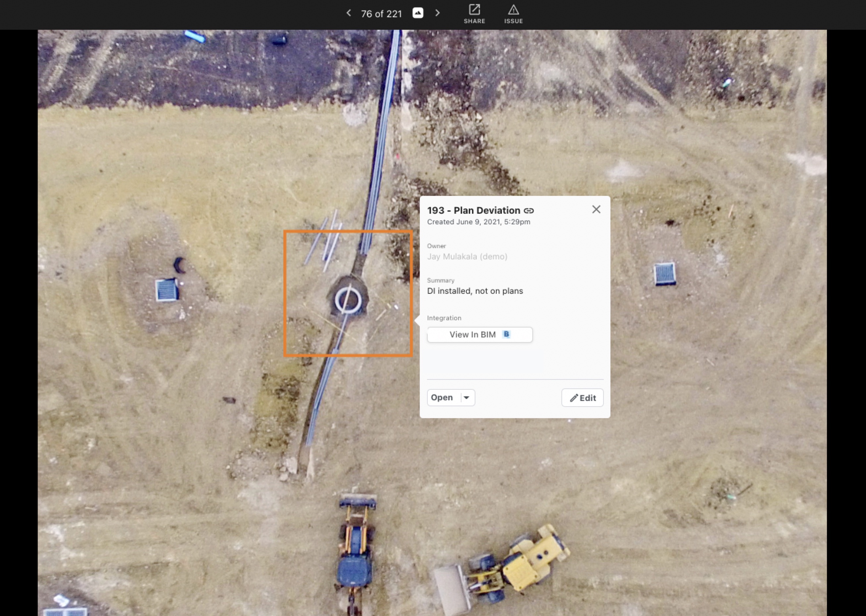Click the Issue warning triangle icon
The image size is (866, 616).
tap(513, 10)
